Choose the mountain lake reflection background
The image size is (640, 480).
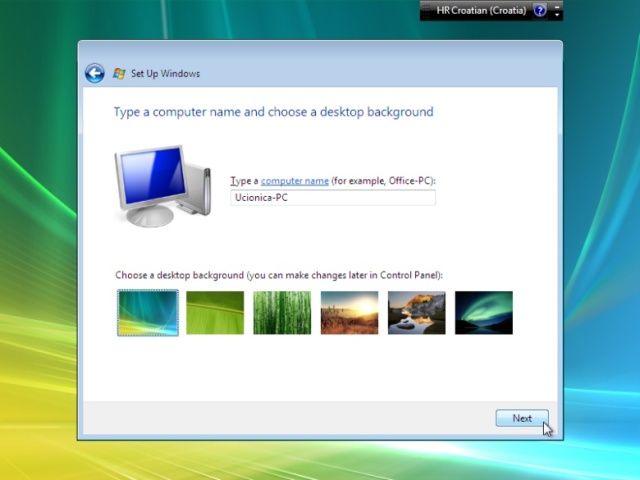pos(416,313)
